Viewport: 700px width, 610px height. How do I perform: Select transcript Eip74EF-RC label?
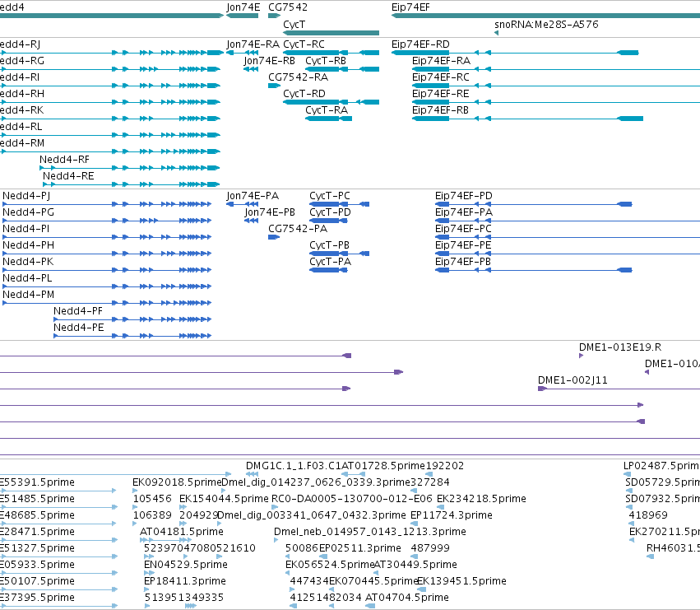[x=441, y=77]
